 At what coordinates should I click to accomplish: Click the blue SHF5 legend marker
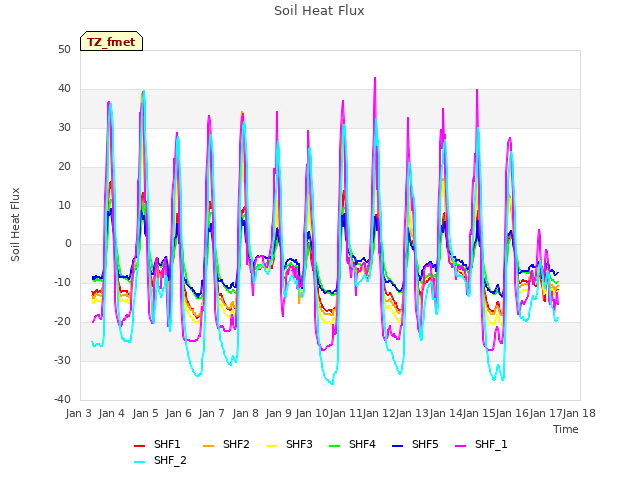click(x=397, y=446)
